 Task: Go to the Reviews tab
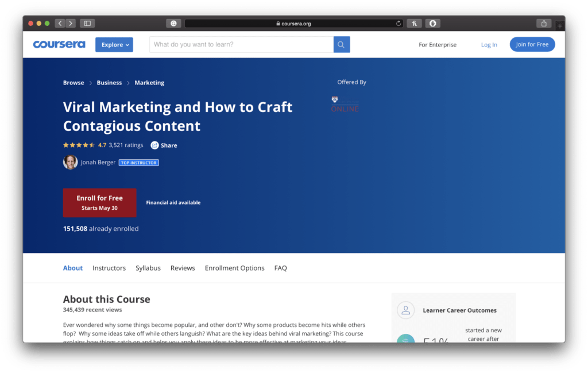183,268
